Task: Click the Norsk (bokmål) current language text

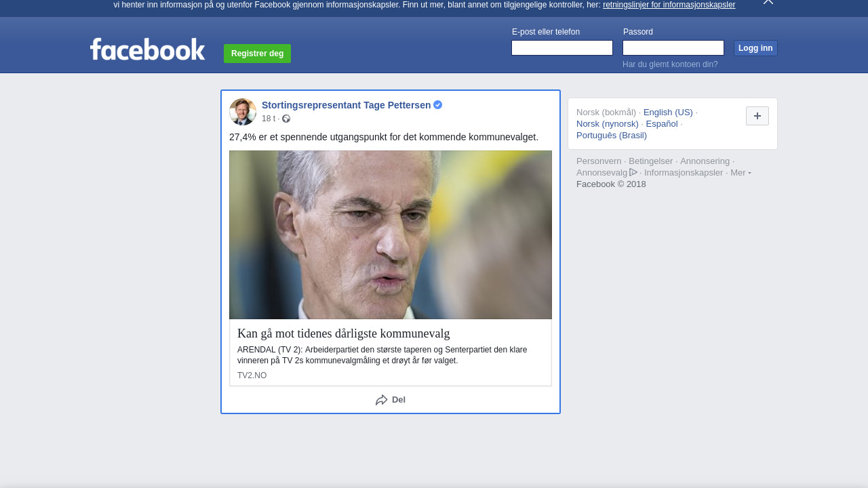Action: point(606,113)
